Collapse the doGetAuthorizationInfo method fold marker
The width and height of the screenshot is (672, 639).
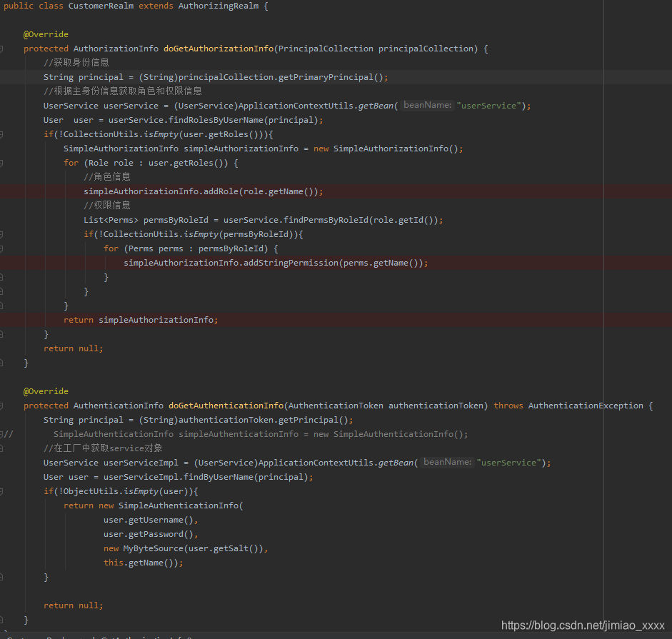(x=1, y=49)
